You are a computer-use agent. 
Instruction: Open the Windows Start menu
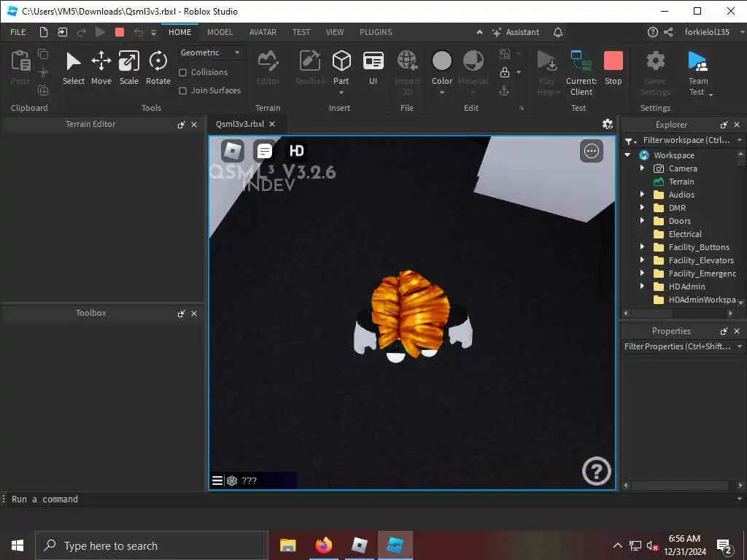pyautogui.click(x=18, y=545)
